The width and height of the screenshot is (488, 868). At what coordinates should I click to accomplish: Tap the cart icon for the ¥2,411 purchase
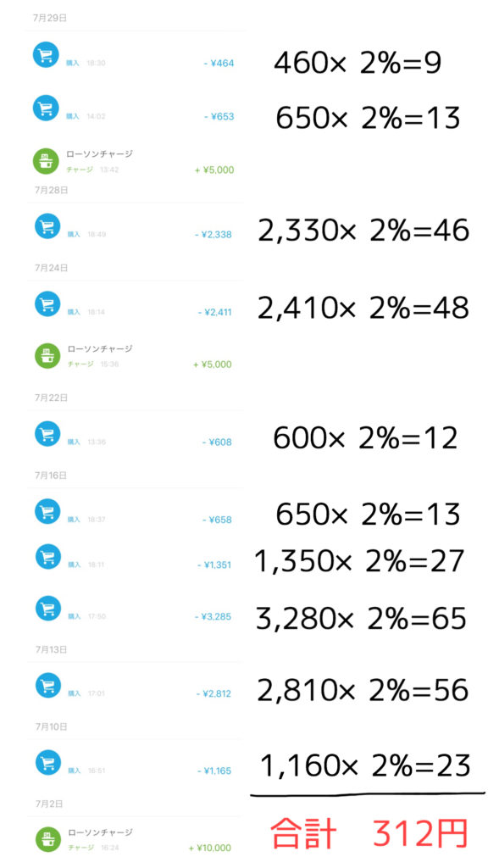(47, 304)
